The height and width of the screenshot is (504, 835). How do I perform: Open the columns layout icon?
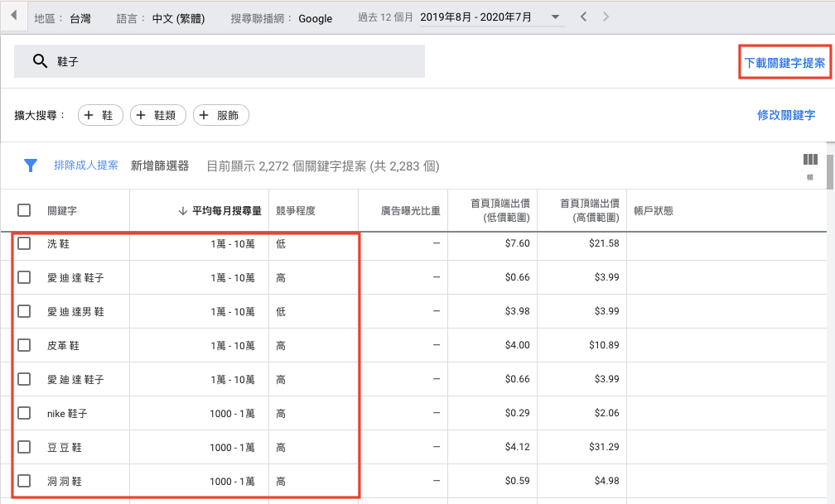[x=809, y=161]
